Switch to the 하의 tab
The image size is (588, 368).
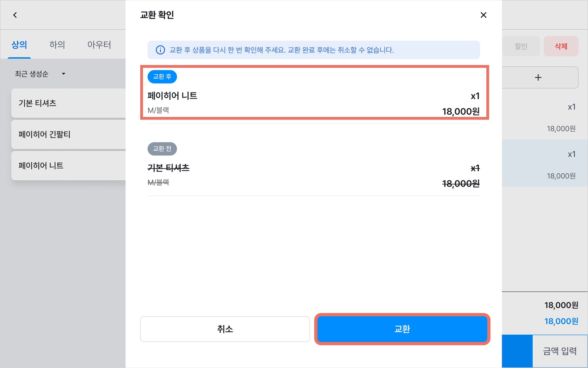pyautogui.click(x=57, y=45)
